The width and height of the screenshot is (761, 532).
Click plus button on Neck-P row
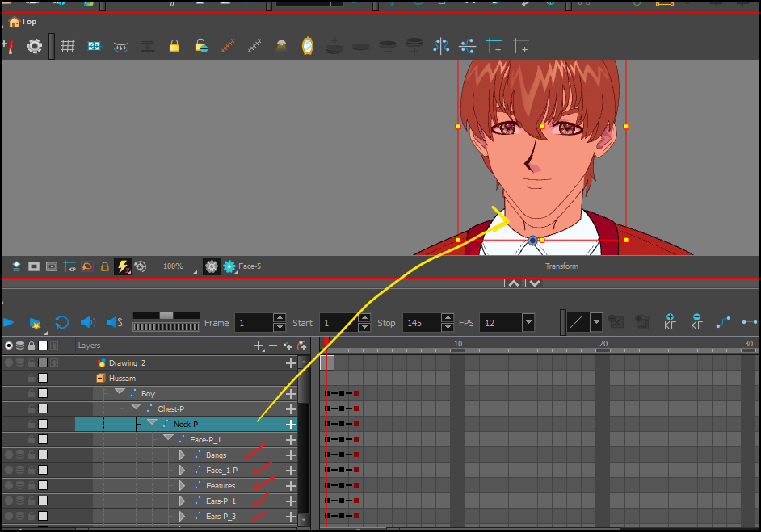click(290, 425)
